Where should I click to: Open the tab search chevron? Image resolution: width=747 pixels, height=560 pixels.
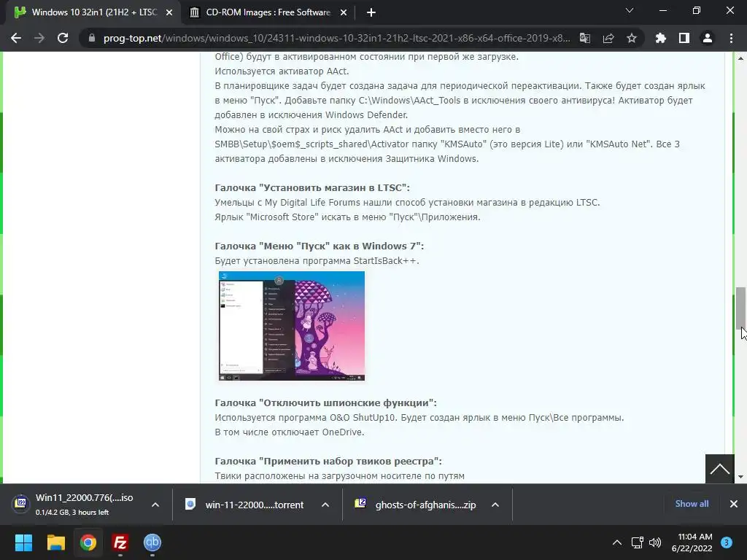click(630, 10)
